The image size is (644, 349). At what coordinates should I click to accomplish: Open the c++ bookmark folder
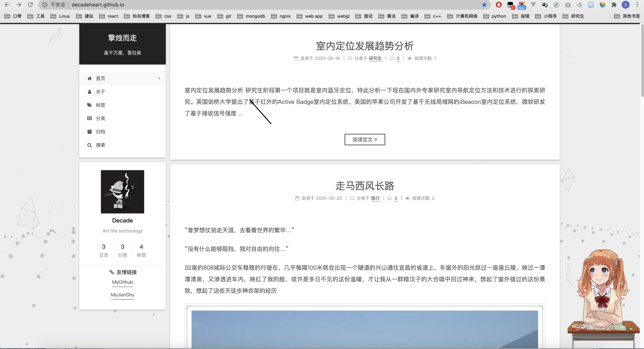coord(433,16)
